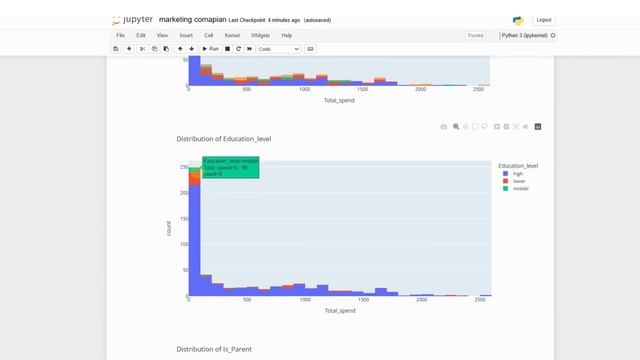Click the Python 3 (ipykernel) kernel name
This screenshot has width=640, height=360.
tap(524, 36)
